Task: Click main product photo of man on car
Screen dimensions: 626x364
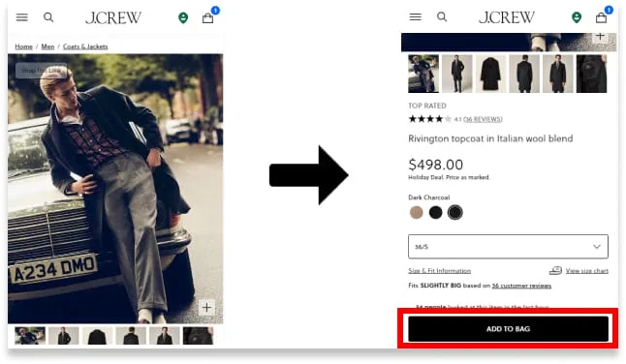Action: (115, 188)
